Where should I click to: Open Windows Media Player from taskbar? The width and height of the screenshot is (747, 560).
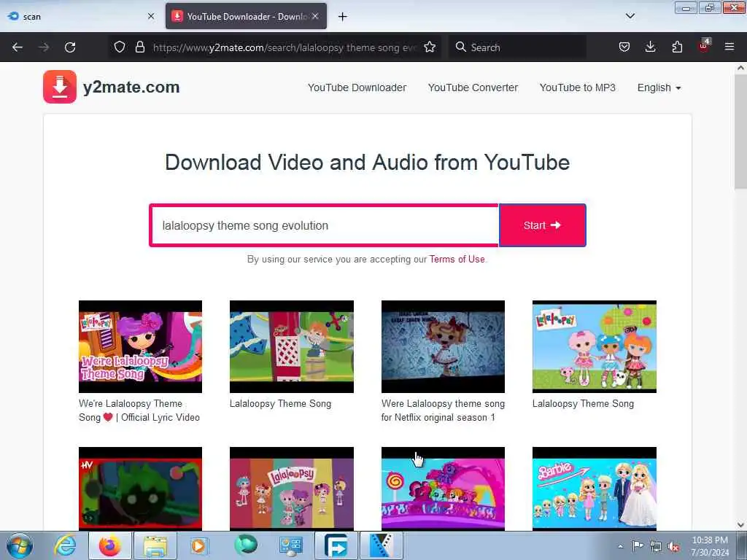(x=199, y=545)
